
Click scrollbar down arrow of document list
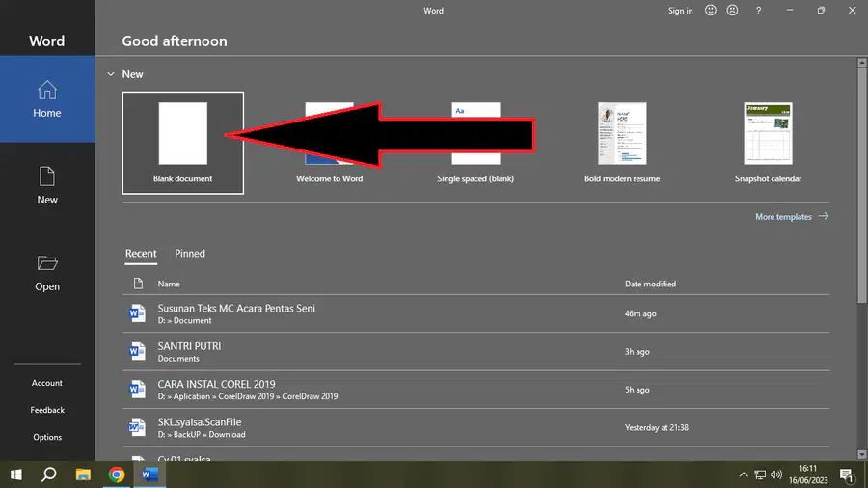862,455
